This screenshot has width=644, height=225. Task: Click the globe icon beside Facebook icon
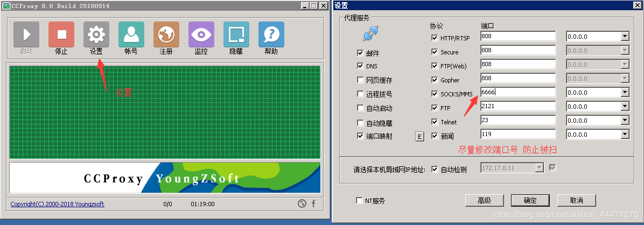click(x=302, y=203)
